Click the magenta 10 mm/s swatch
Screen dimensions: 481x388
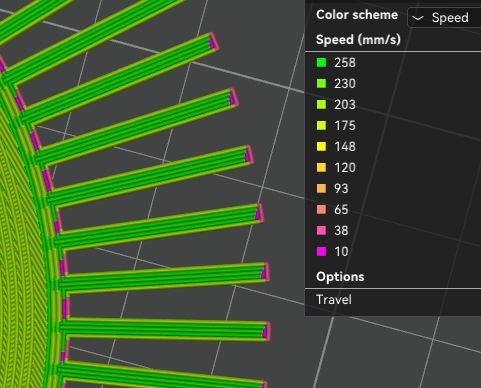coord(321,252)
